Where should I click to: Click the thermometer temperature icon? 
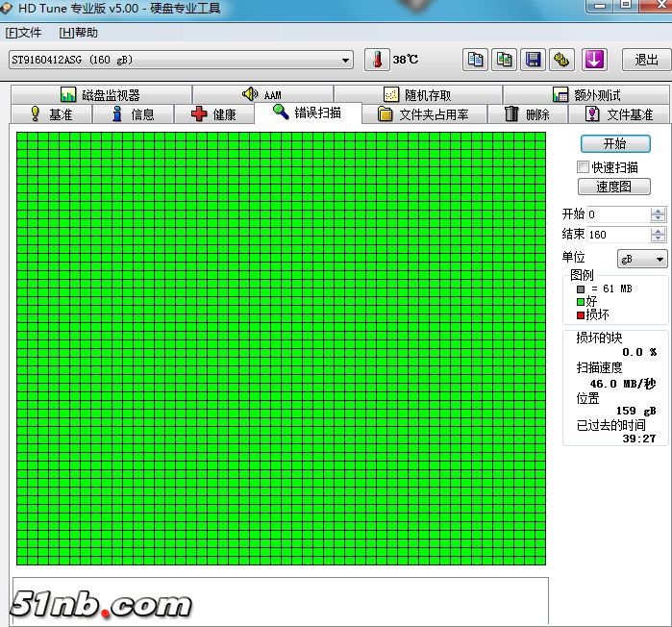pyautogui.click(x=377, y=60)
